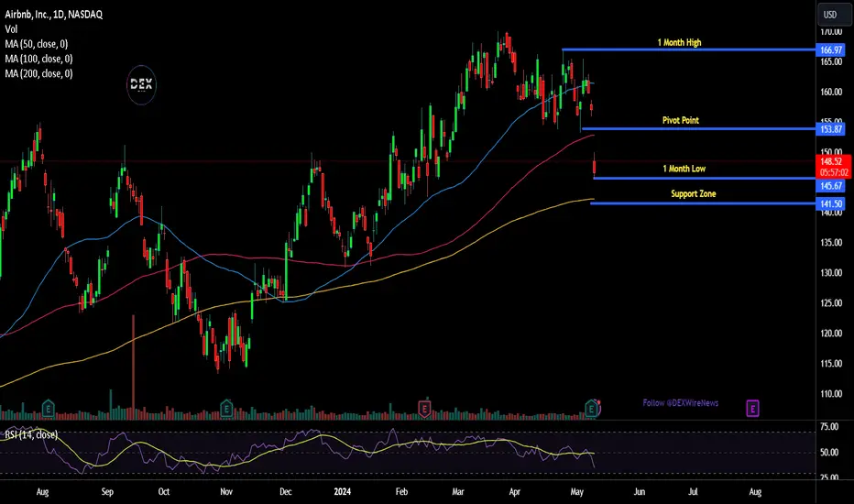
Task: Click the 75.00 RSI scale value
Action: point(829,427)
